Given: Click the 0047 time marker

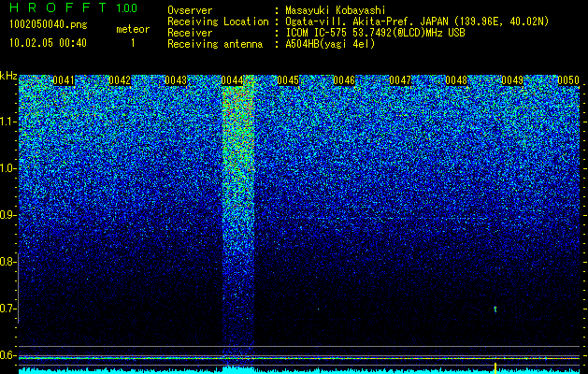Looking at the screenshot, I should [x=400, y=80].
